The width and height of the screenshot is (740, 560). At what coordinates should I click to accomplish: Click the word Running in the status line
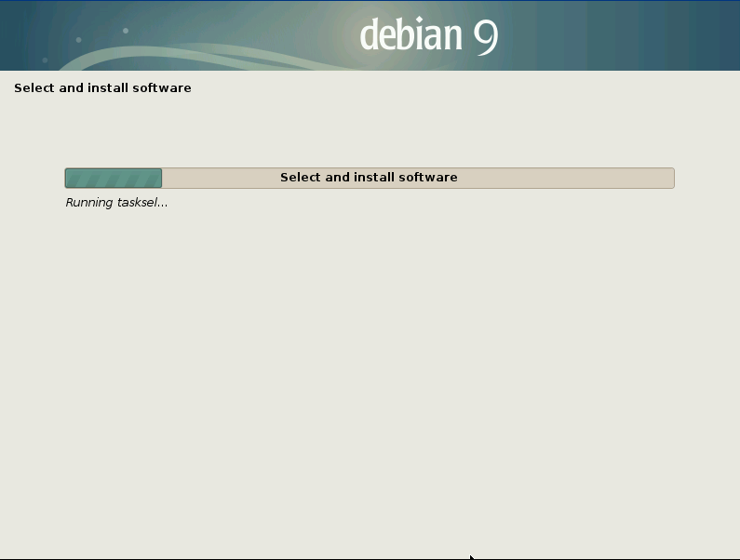(x=89, y=203)
